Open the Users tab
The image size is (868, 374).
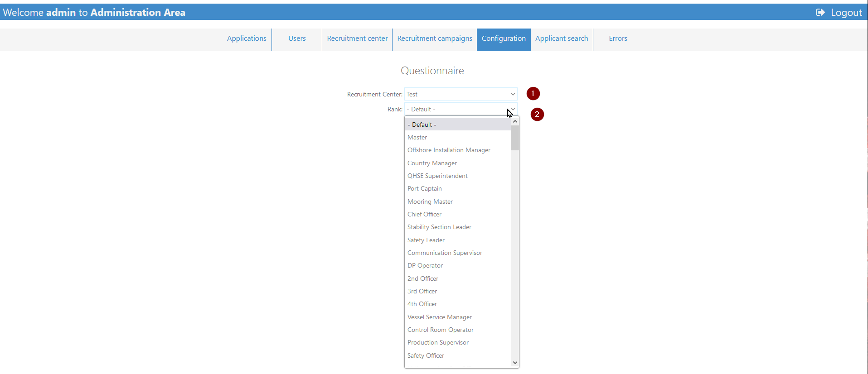[x=297, y=38]
